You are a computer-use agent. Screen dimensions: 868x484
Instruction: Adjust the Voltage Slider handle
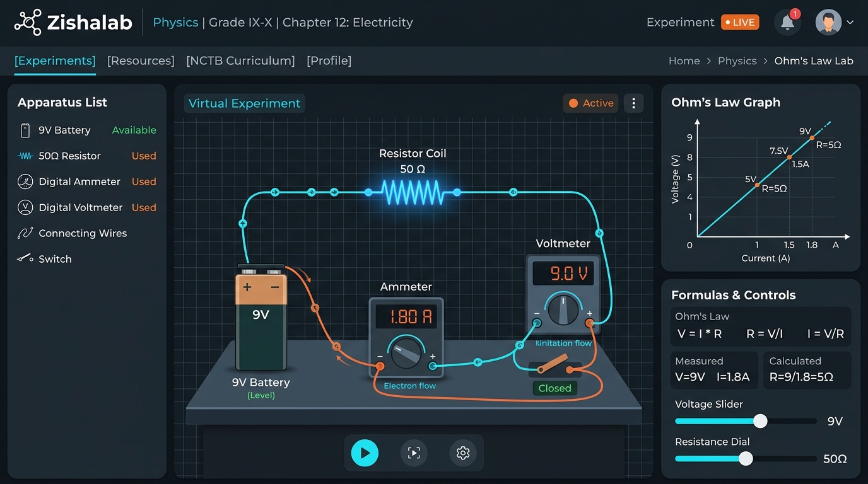click(x=760, y=421)
